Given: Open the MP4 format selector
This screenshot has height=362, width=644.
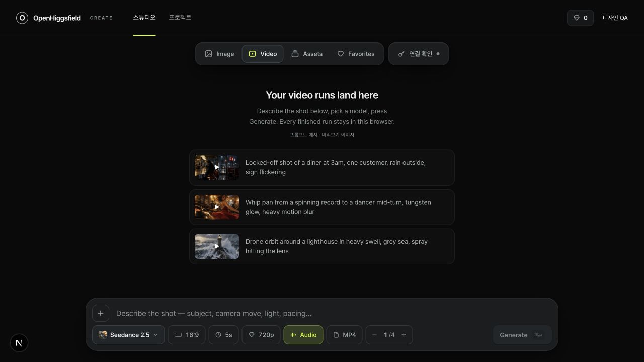Looking at the screenshot, I should click(344, 335).
